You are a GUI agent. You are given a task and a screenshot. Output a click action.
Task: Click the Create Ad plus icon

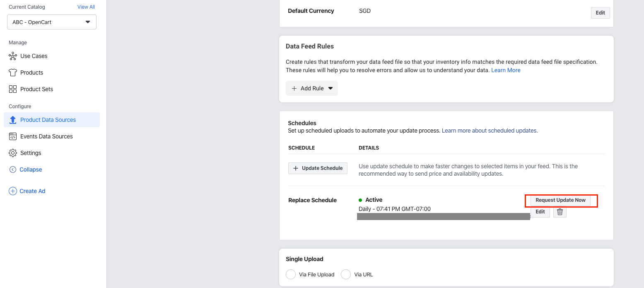tap(12, 191)
